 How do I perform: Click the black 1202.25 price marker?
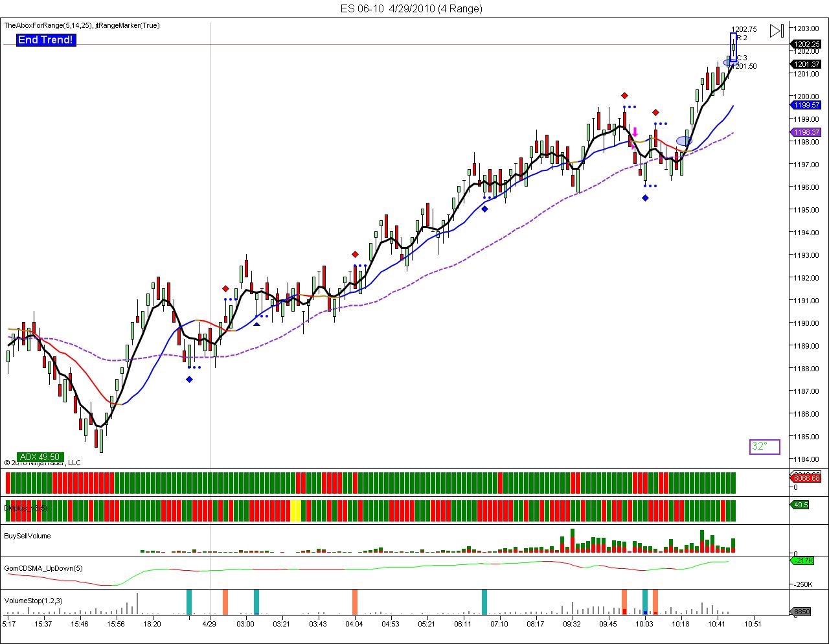click(806, 44)
